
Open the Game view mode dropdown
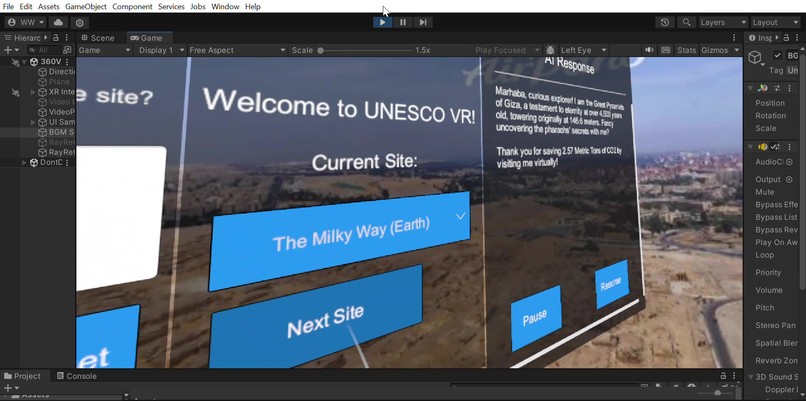(x=105, y=50)
